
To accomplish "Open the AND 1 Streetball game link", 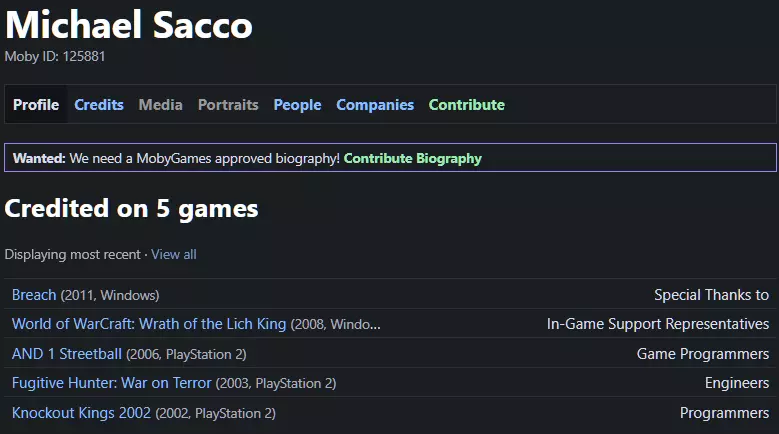I will (67, 354).
